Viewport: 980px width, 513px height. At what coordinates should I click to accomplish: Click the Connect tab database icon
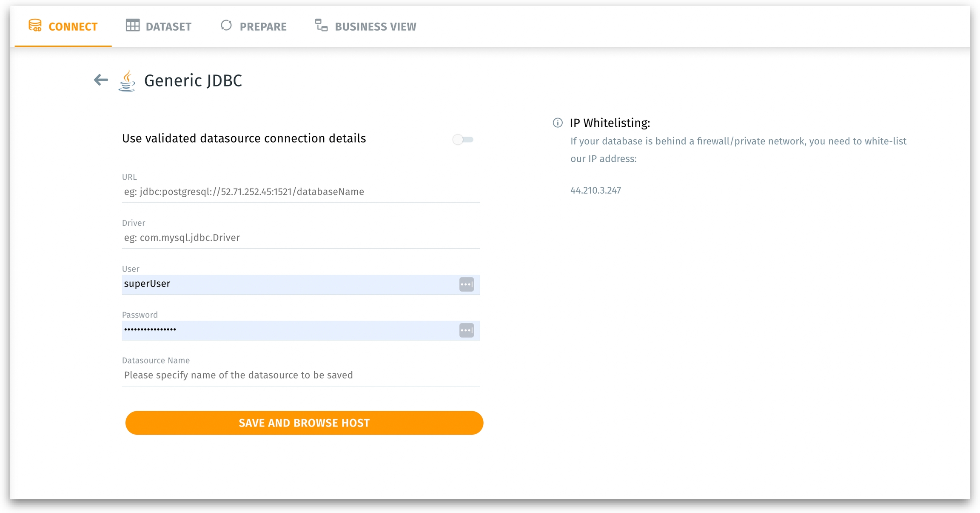(x=35, y=26)
